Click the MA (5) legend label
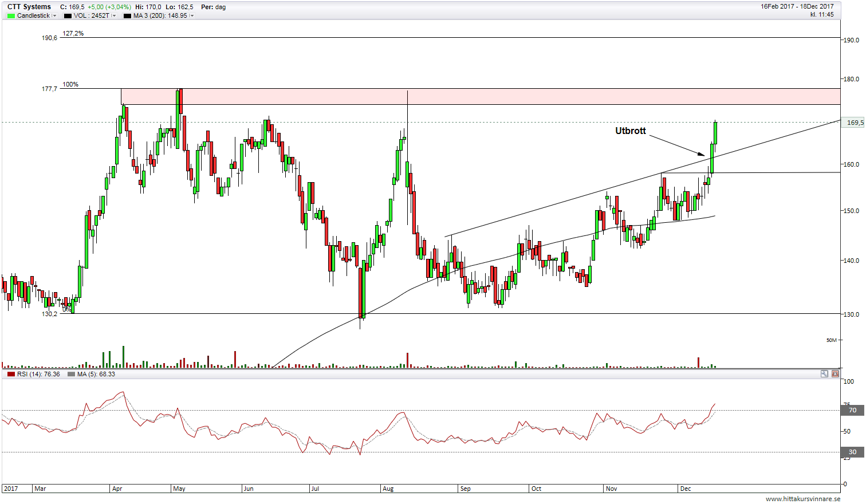This screenshot has height=504, width=866. tap(96, 374)
